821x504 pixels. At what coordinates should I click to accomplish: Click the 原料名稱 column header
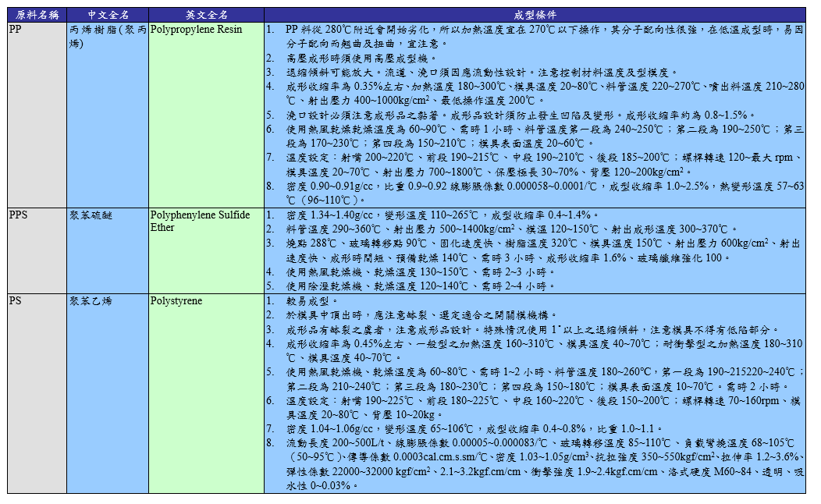[x=37, y=15]
